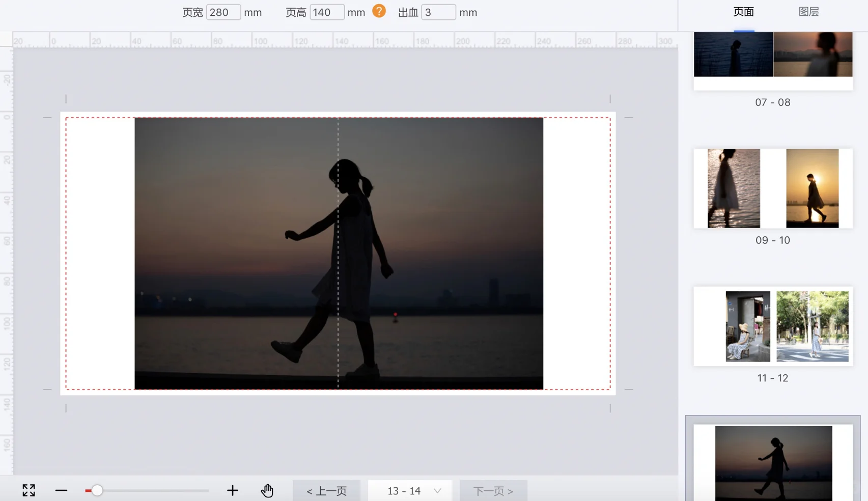The width and height of the screenshot is (868, 501).
Task: Click the zoom out minus icon
Action: point(61,490)
